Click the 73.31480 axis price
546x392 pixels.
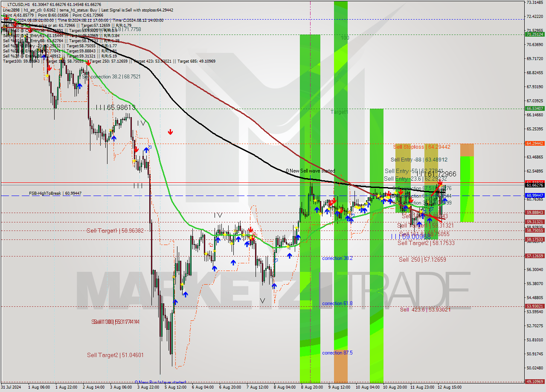pos(535,3)
